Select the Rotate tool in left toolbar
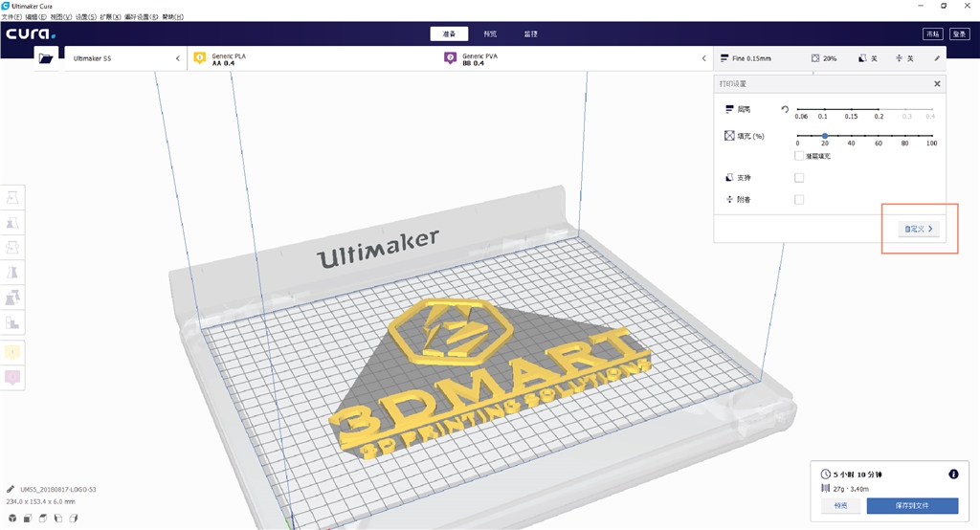 click(13, 247)
